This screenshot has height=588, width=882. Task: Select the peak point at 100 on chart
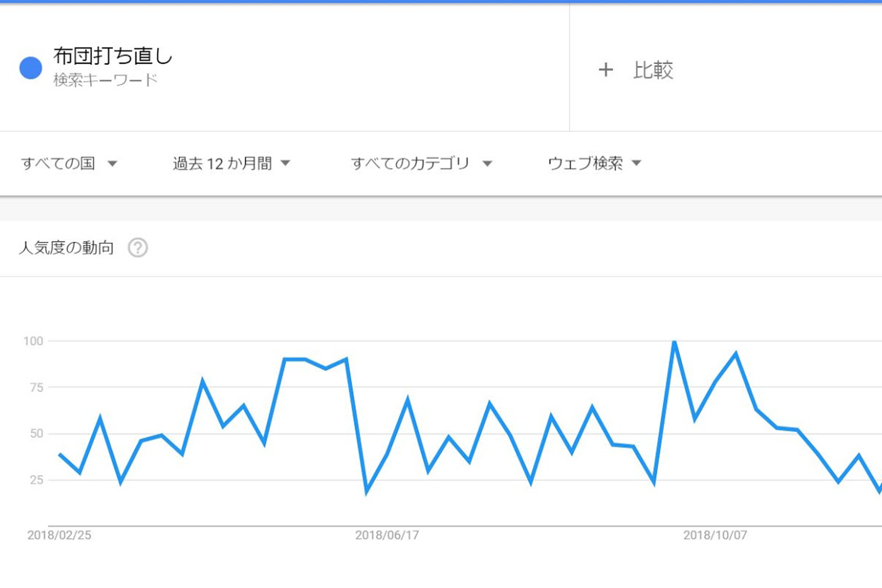click(x=674, y=342)
